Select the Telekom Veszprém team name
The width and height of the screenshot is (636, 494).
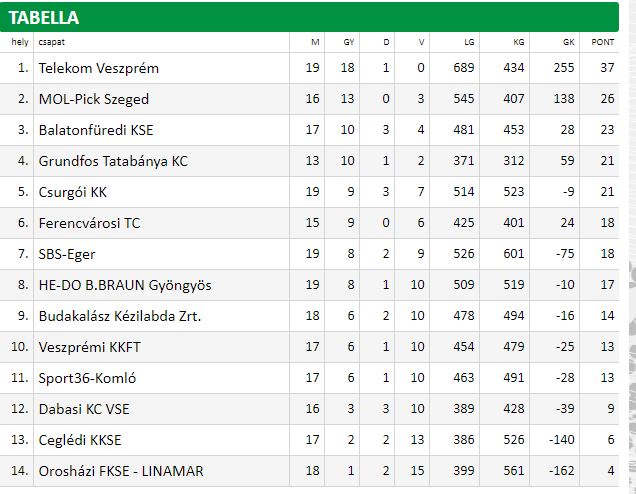tap(99, 68)
